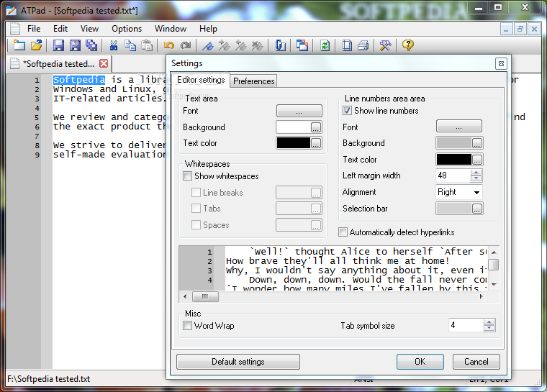Click the Clear bookmarks toolbar icon
Image resolution: width=547 pixels, height=392 pixels.
coord(257,45)
